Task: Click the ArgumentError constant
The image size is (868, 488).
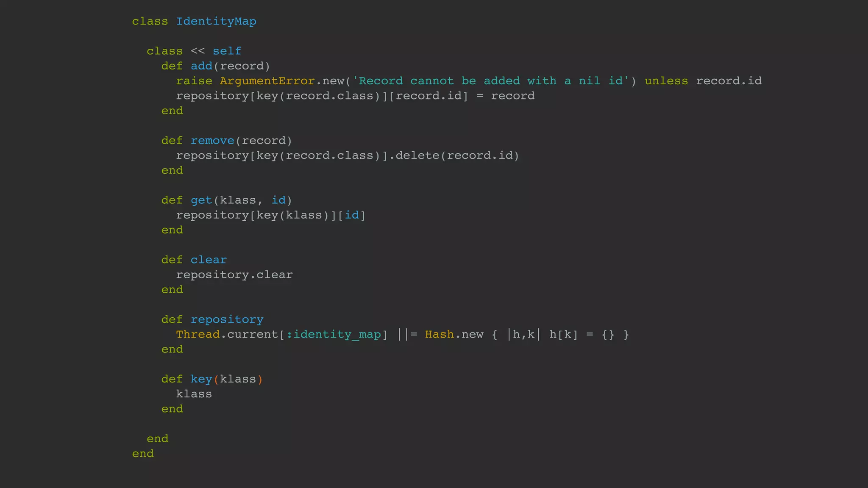Action: coord(267,81)
